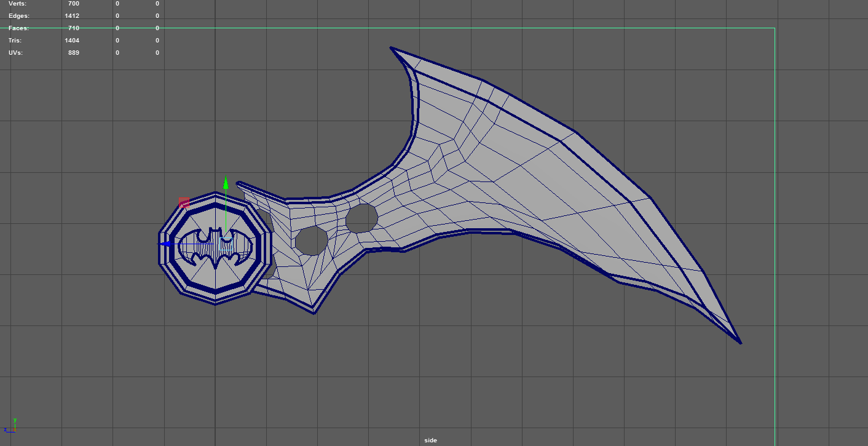Click the right round hole in handle
This screenshot has height=446, width=868.
(361, 218)
